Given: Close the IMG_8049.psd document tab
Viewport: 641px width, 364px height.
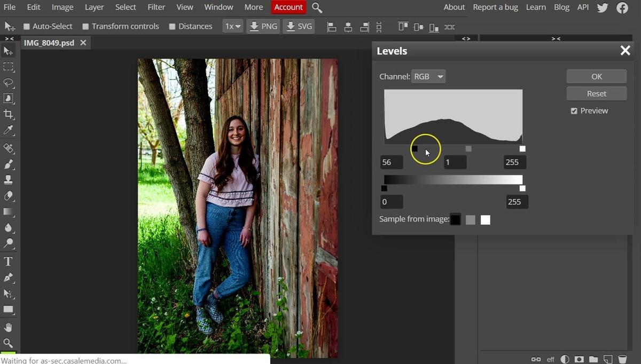Looking at the screenshot, I should [83, 43].
